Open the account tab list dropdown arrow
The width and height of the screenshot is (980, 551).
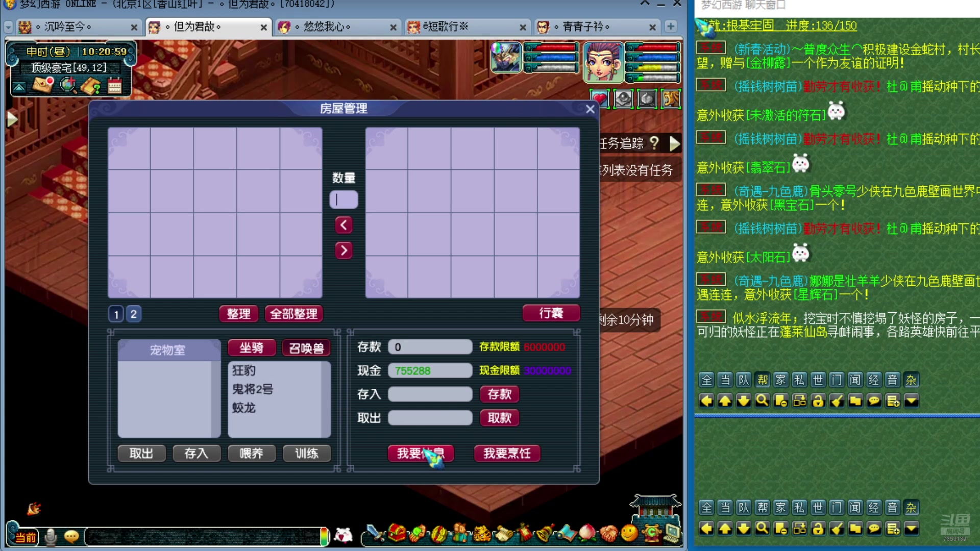8,27
